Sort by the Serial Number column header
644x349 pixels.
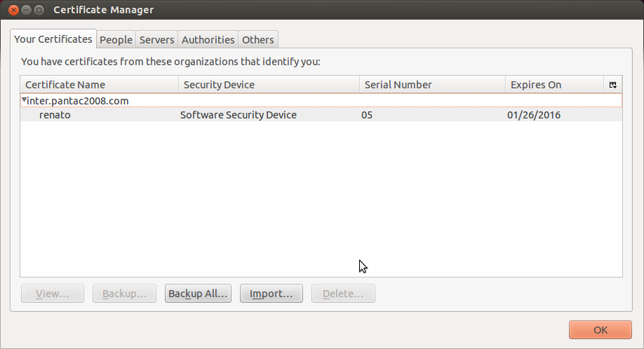click(x=432, y=85)
